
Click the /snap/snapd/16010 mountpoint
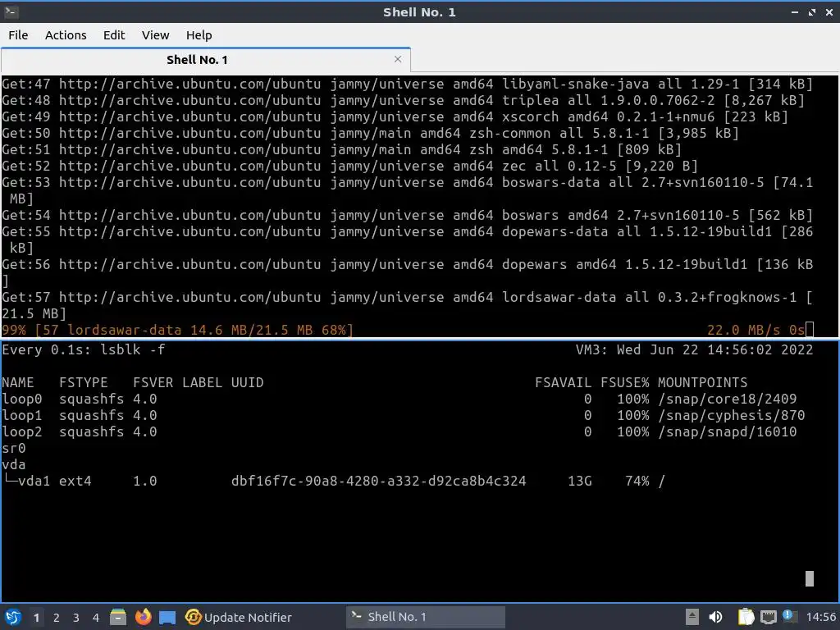coord(727,431)
